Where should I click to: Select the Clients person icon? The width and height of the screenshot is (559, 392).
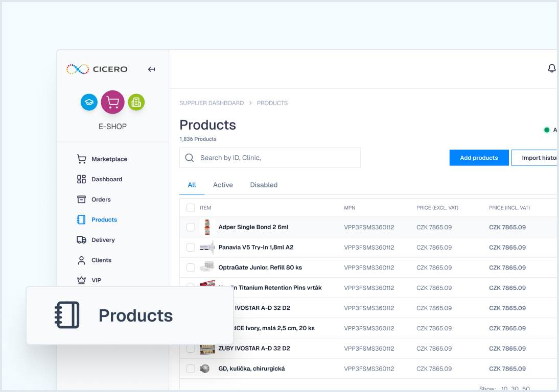tap(82, 260)
